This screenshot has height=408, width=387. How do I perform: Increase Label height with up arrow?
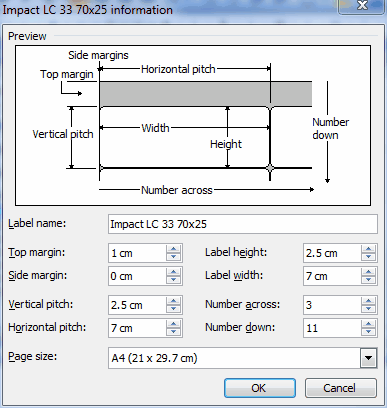point(368,249)
